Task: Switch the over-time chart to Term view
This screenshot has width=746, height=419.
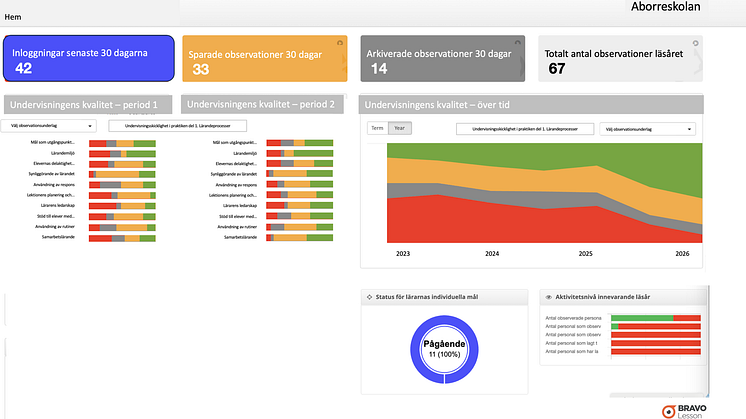Action: [x=377, y=128]
